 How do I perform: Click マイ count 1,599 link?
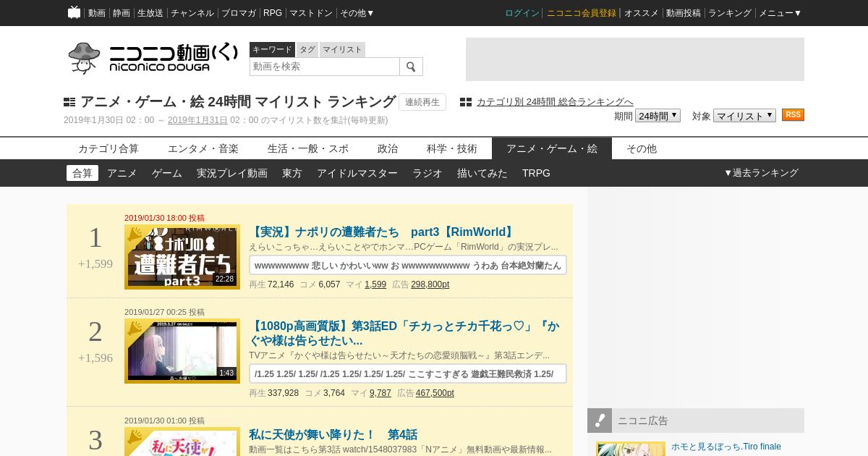(375, 284)
